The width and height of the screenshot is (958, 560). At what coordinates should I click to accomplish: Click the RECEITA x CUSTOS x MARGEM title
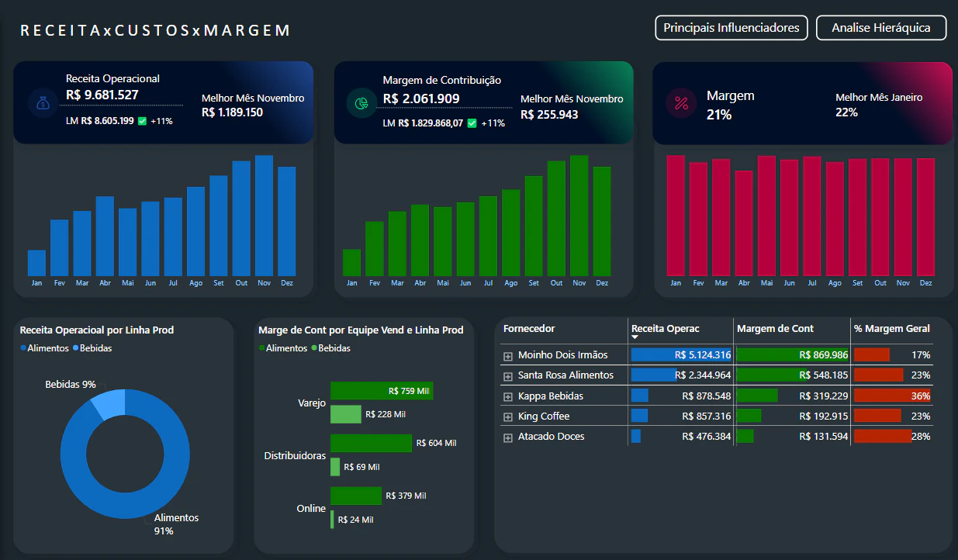(155, 31)
